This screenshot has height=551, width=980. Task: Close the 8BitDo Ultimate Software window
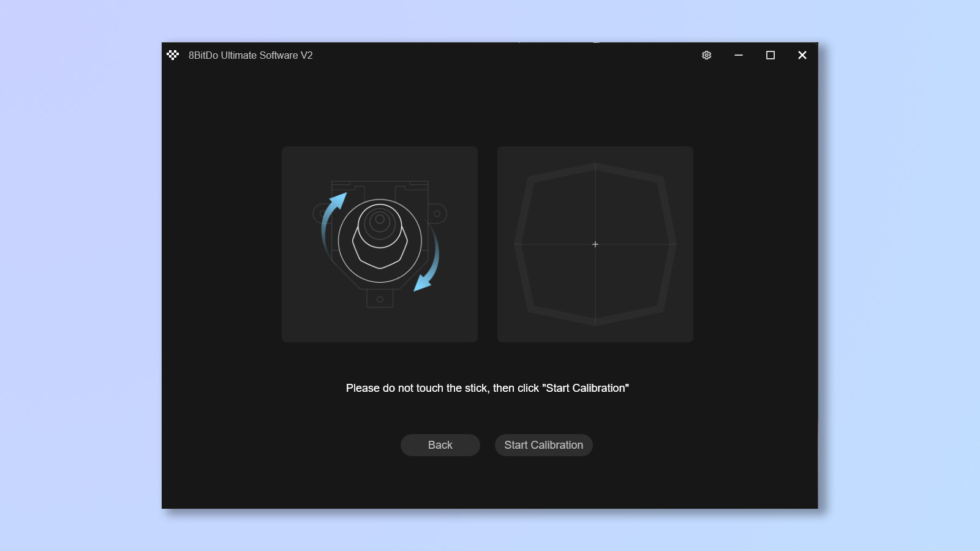[x=802, y=55]
